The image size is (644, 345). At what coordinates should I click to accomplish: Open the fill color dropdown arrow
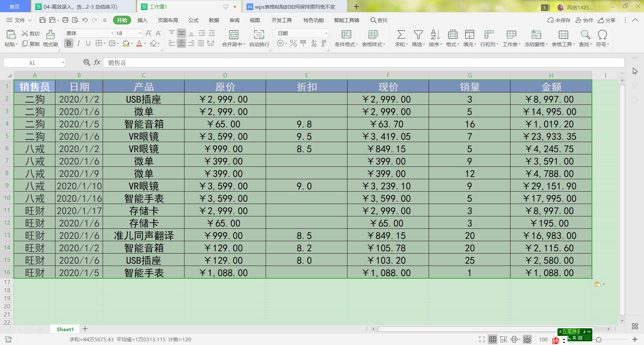click(x=131, y=44)
